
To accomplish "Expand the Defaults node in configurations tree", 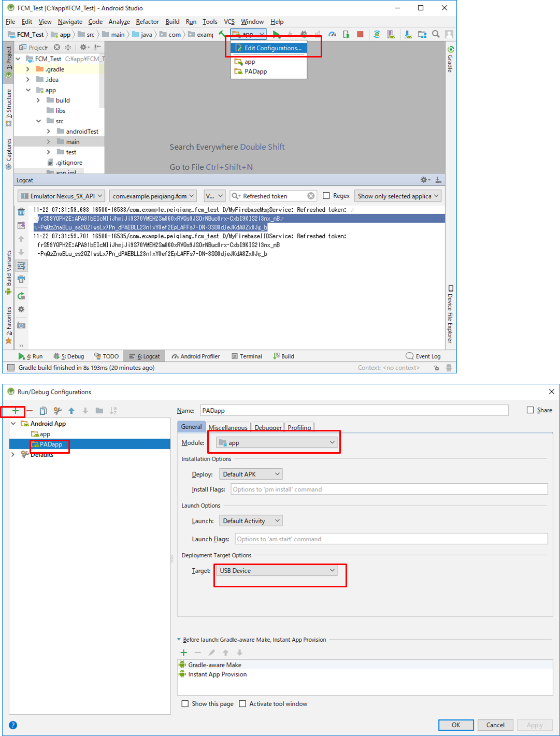I will (13, 454).
